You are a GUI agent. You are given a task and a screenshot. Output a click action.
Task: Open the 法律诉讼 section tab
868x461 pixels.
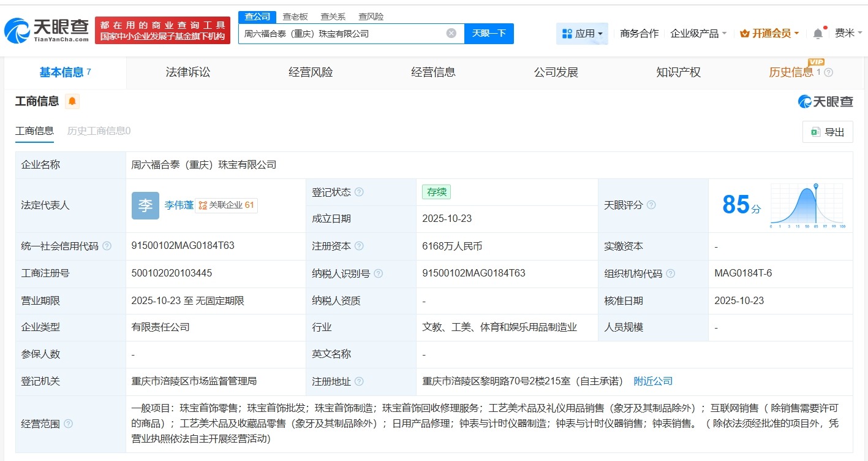click(187, 72)
